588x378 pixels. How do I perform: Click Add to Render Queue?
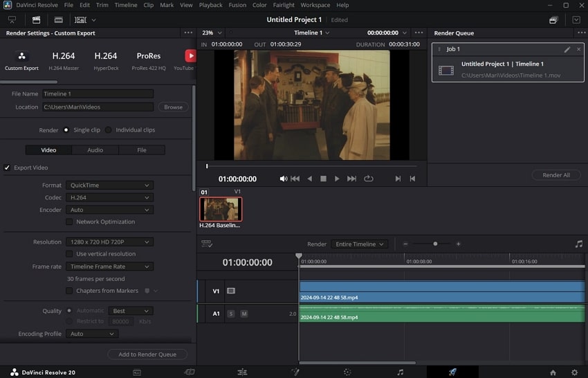(x=147, y=354)
